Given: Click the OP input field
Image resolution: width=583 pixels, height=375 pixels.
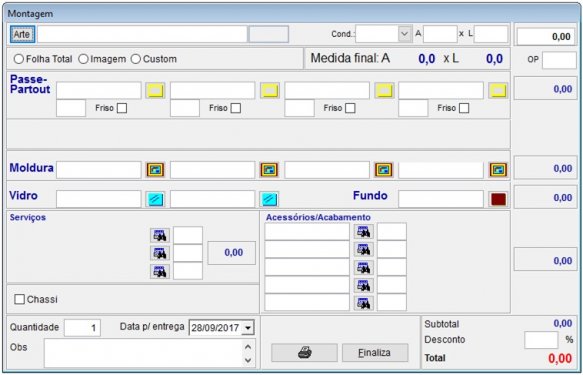Looking at the screenshot, I should 559,60.
